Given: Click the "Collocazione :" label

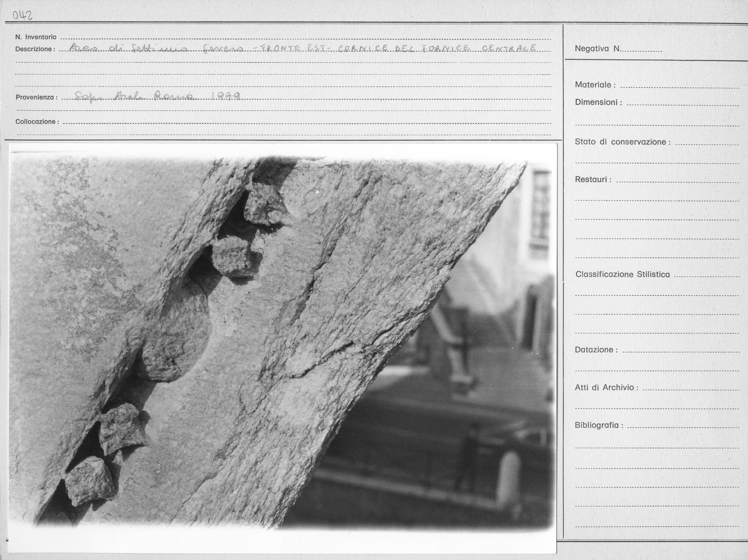Looking at the screenshot, I should tap(37, 122).
